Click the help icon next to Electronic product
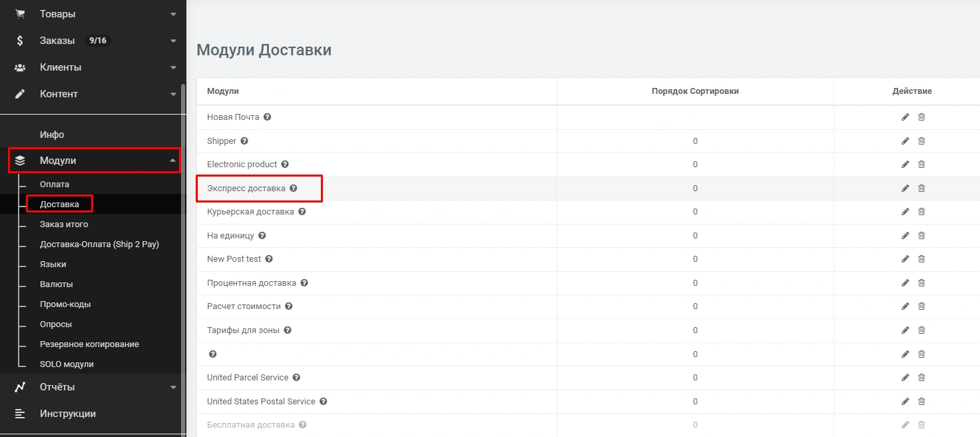The height and width of the screenshot is (437, 980). point(285,165)
